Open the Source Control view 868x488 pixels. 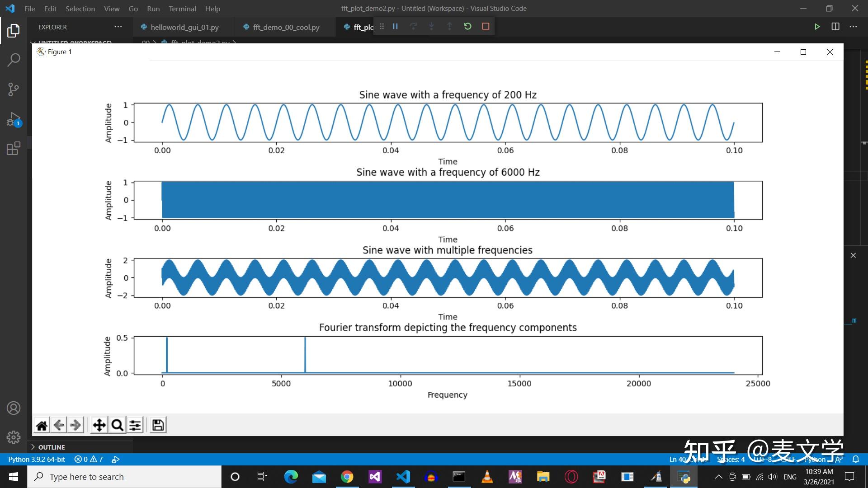click(x=14, y=89)
